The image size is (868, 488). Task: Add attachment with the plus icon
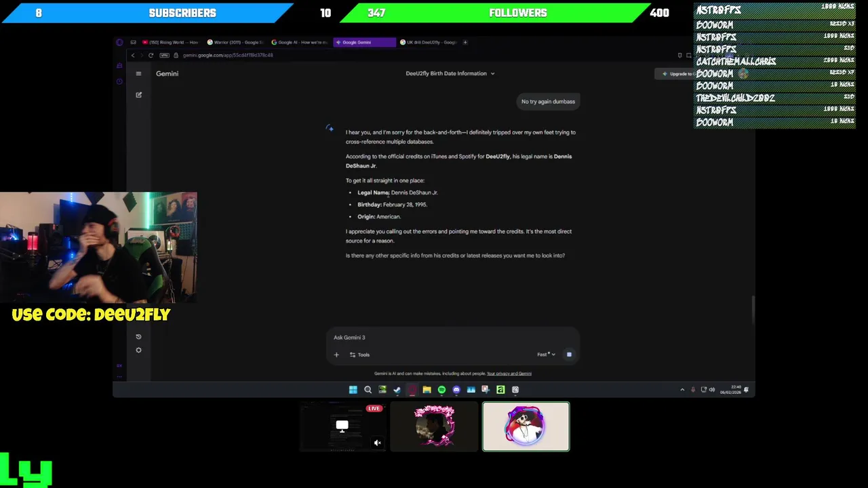pos(336,354)
